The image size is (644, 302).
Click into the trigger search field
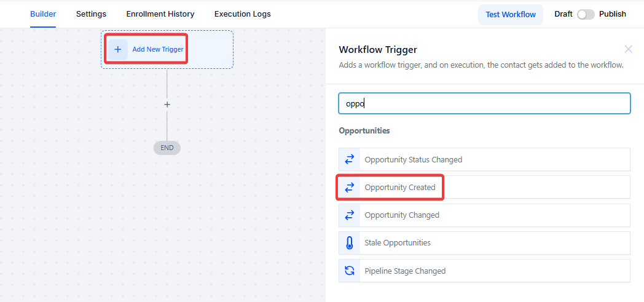484,103
